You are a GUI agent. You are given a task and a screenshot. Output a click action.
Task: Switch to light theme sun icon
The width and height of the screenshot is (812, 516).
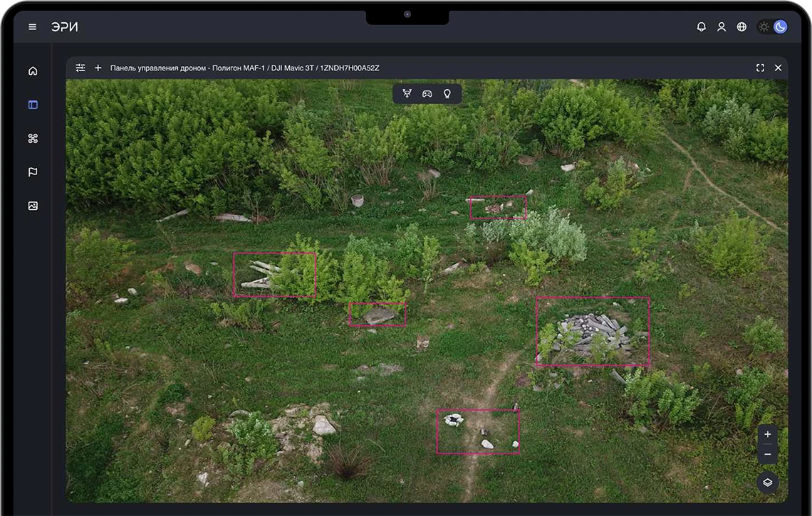click(x=764, y=27)
